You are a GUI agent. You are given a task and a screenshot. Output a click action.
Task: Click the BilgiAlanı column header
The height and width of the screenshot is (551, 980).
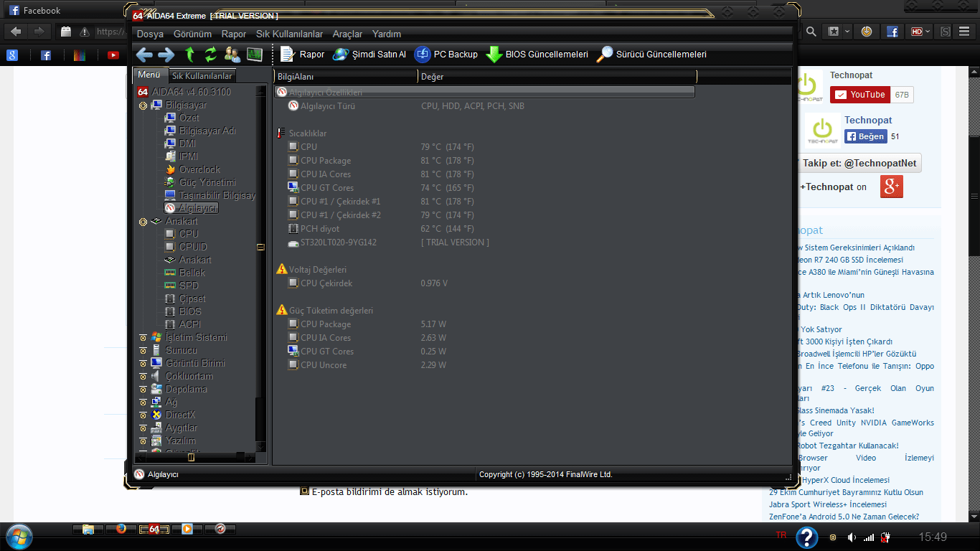click(x=345, y=76)
